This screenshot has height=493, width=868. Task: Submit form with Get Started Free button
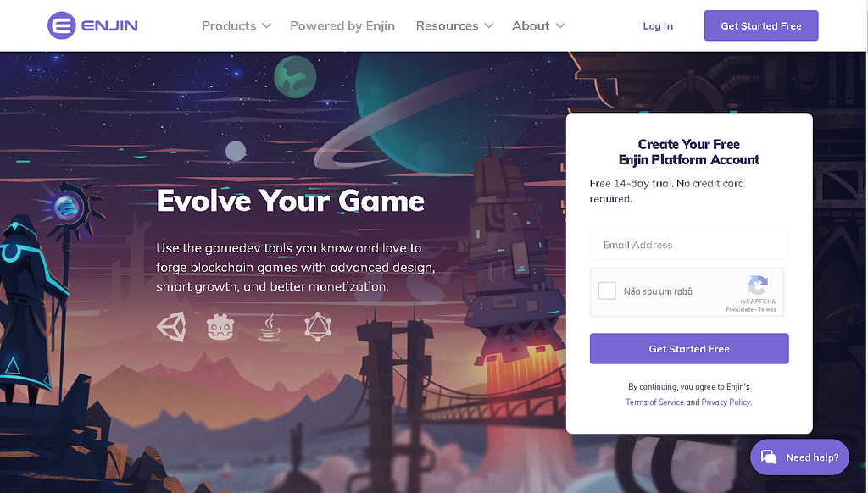coord(689,349)
